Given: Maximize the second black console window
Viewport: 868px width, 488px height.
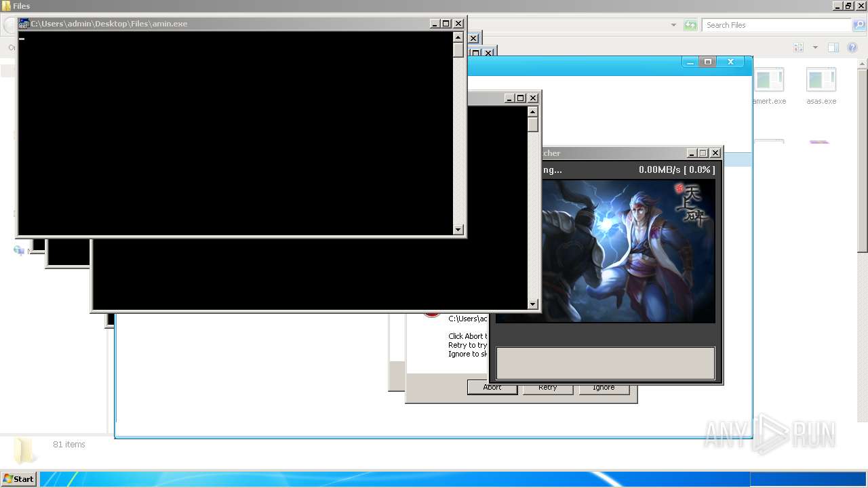Looking at the screenshot, I should (x=521, y=98).
